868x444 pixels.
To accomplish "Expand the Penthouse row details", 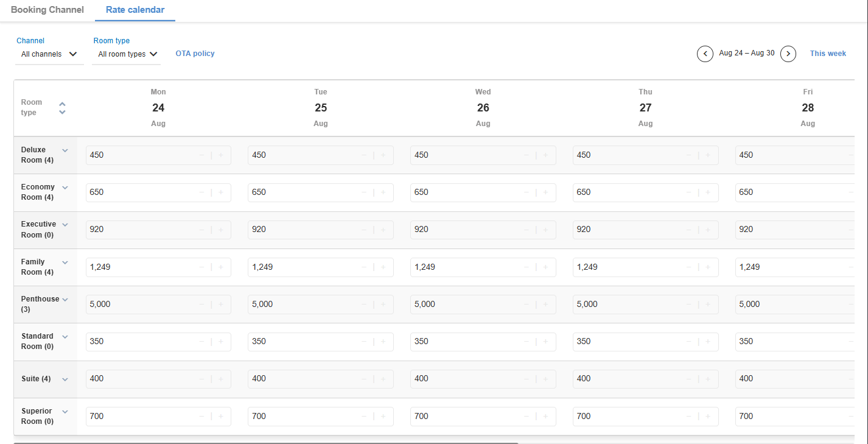I will coord(65,300).
